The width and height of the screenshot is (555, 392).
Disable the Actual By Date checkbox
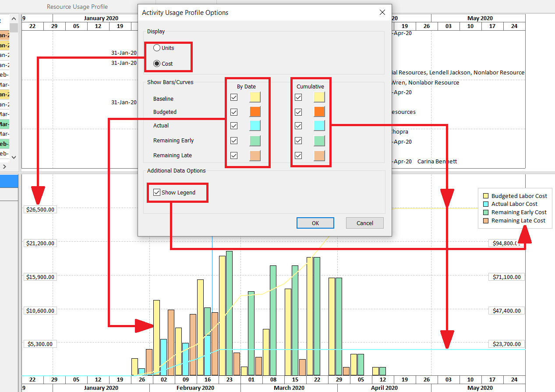[233, 126]
